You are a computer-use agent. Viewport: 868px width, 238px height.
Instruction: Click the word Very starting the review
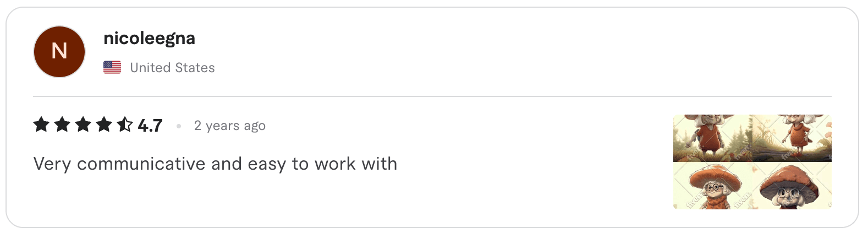pos(52,164)
